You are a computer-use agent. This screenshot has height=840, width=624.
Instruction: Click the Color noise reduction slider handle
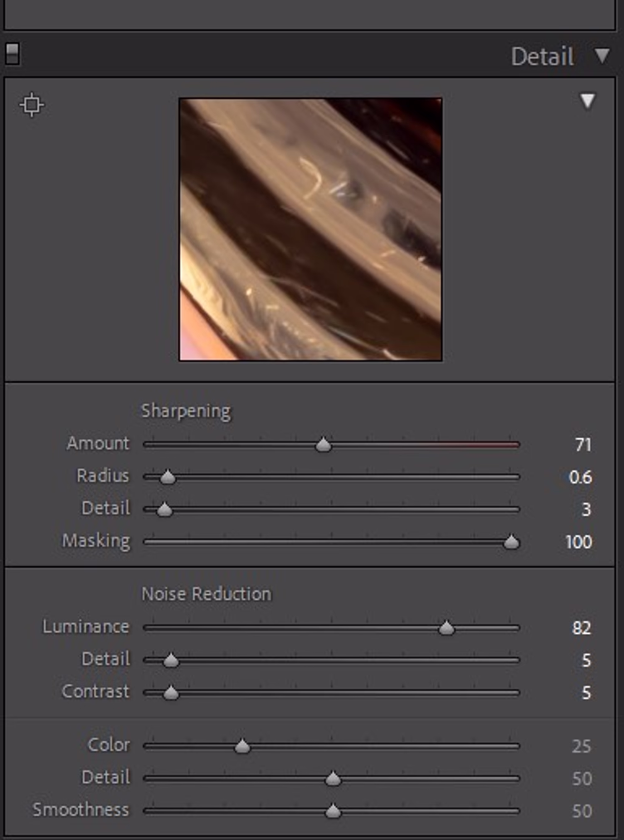click(242, 747)
